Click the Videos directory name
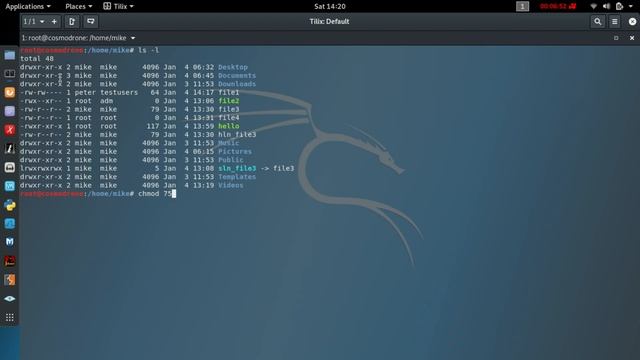 (x=231, y=185)
